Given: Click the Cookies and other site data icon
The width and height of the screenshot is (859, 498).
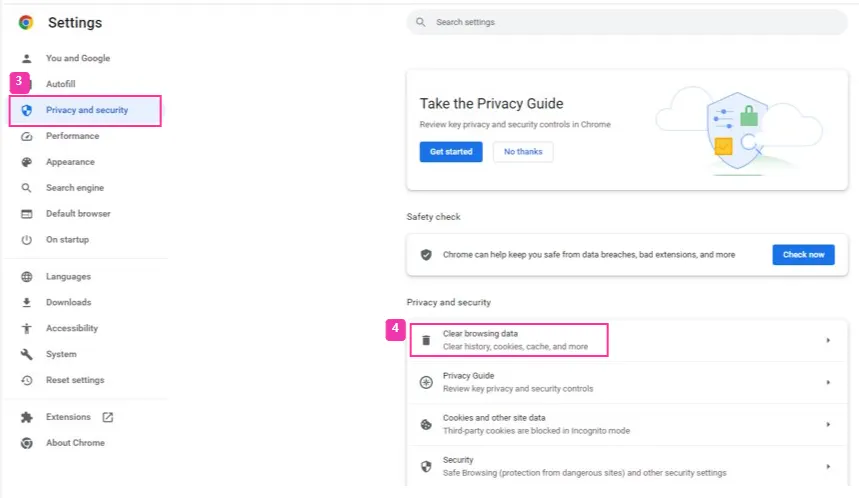Looking at the screenshot, I should point(426,424).
